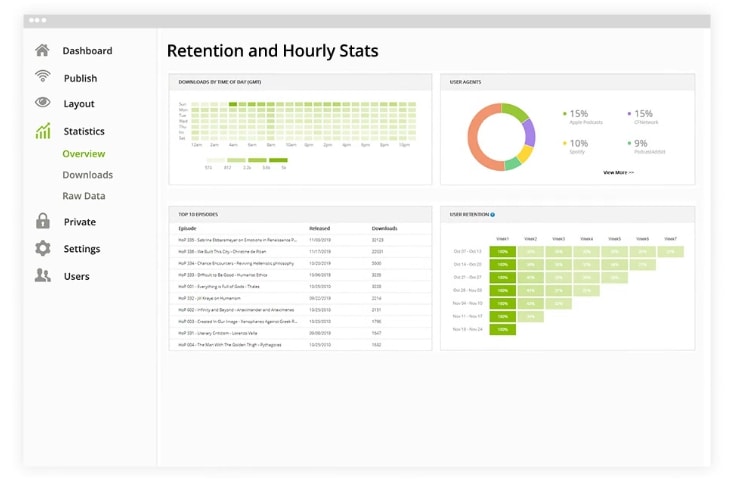Click the darkest heatmap legend swatch labeled 5k

tap(278, 160)
